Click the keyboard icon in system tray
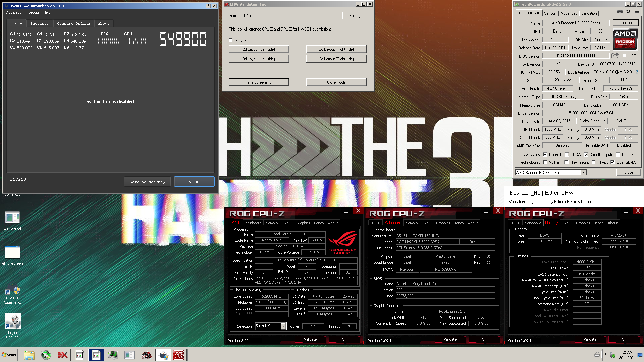Screen dimensions: 644x362 click(597, 355)
